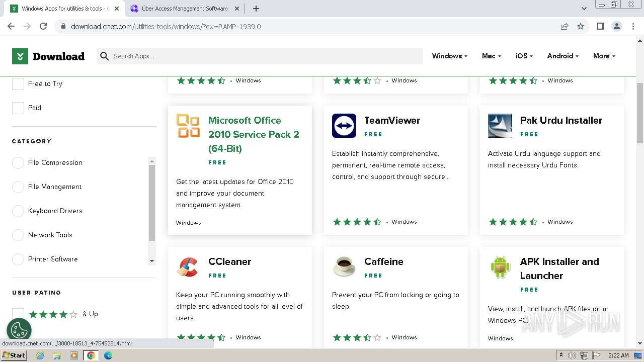Open File Explorer from taskbar
The height and width of the screenshot is (362, 644).
(57, 355)
